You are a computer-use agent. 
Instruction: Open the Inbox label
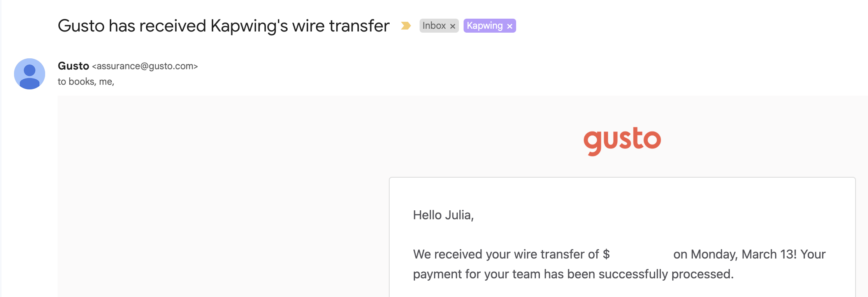pyautogui.click(x=434, y=26)
